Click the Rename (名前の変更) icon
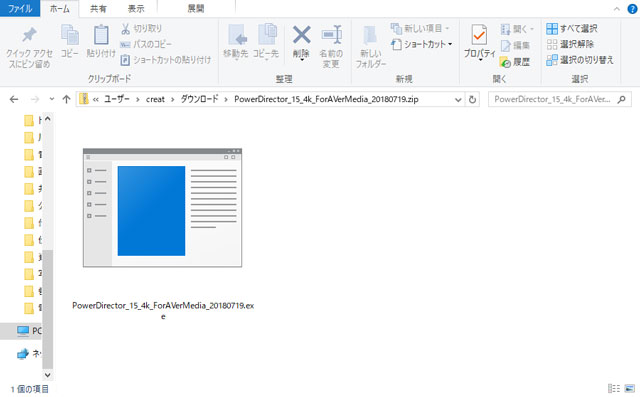The image size is (640, 397). pos(331,35)
